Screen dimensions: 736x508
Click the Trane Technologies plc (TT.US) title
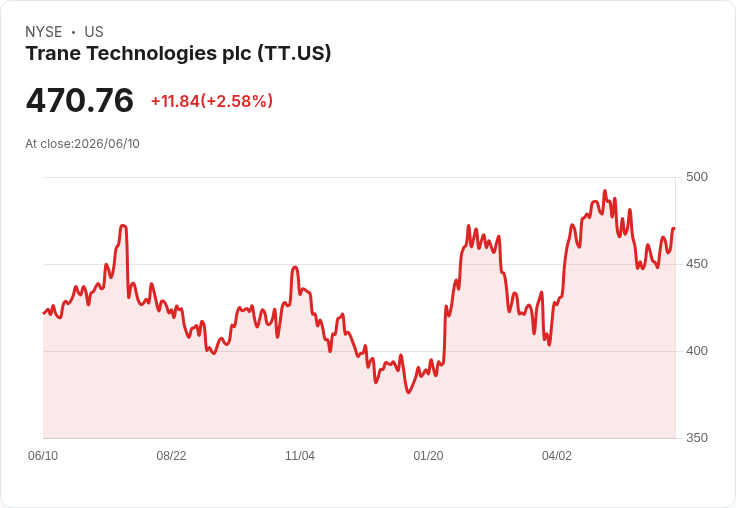point(178,54)
